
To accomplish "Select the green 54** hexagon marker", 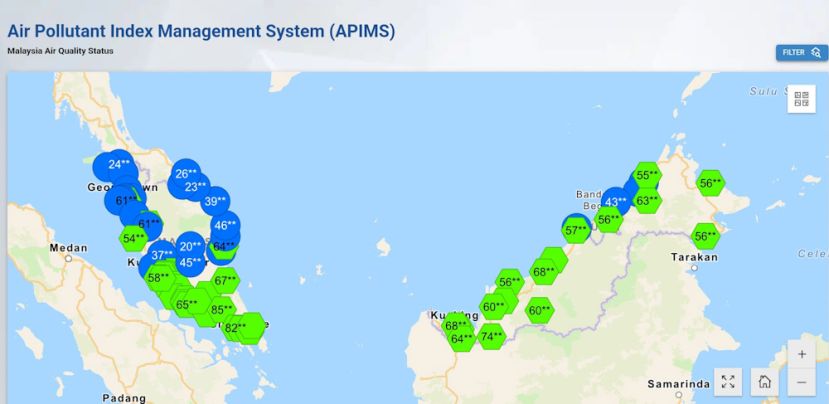I will pyautogui.click(x=133, y=238).
